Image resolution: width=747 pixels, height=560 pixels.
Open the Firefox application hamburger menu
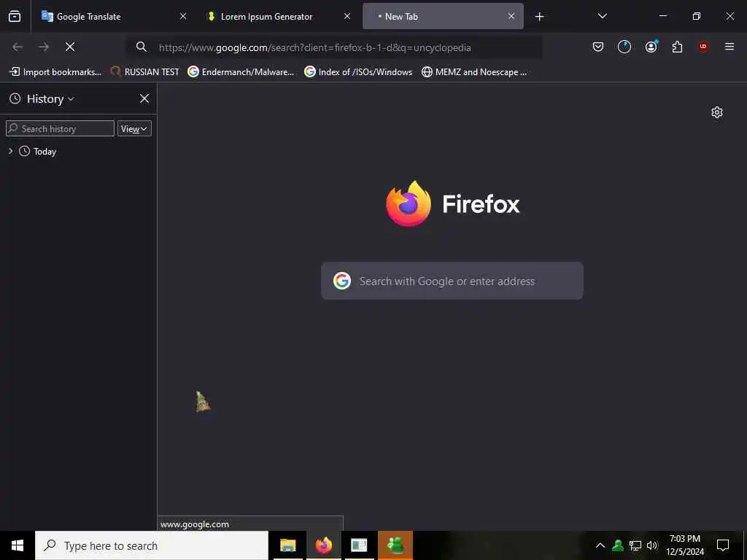click(x=729, y=47)
